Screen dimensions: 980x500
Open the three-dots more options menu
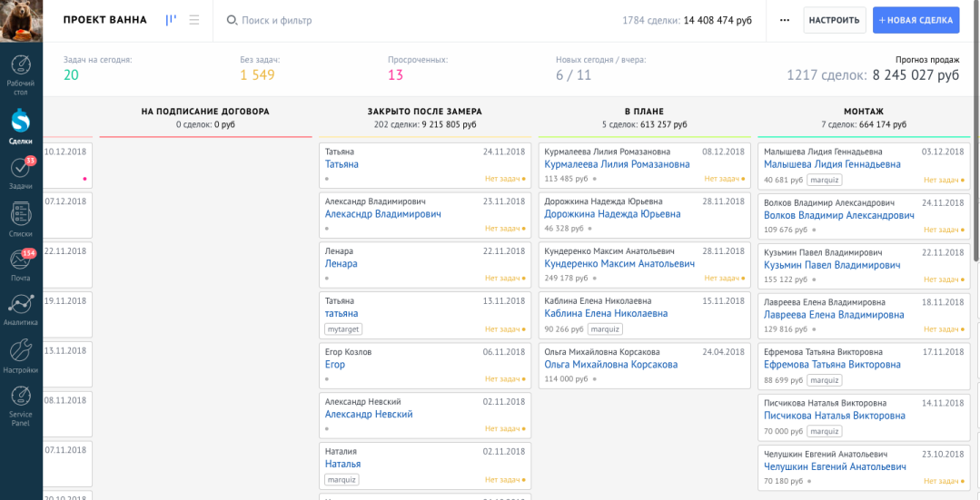[x=785, y=20]
